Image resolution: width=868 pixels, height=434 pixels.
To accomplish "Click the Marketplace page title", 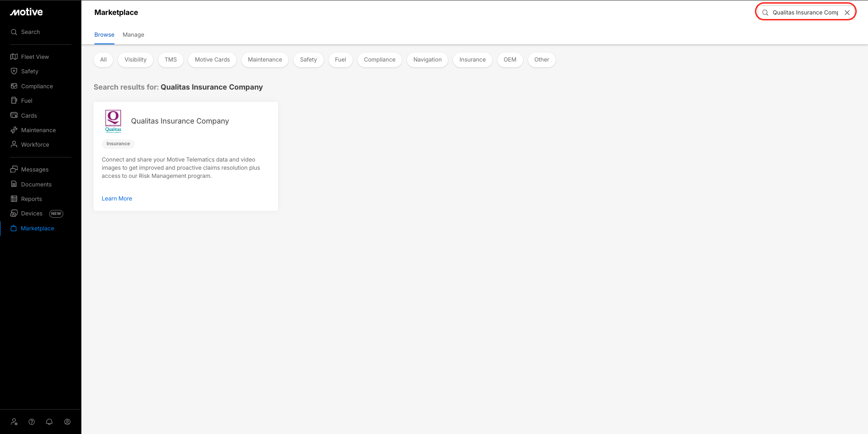I will pyautogui.click(x=116, y=13).
